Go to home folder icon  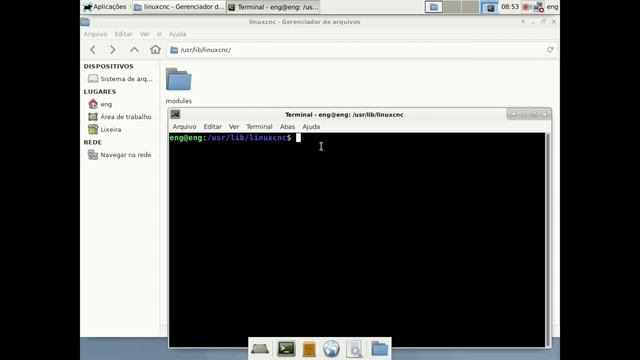155,50
